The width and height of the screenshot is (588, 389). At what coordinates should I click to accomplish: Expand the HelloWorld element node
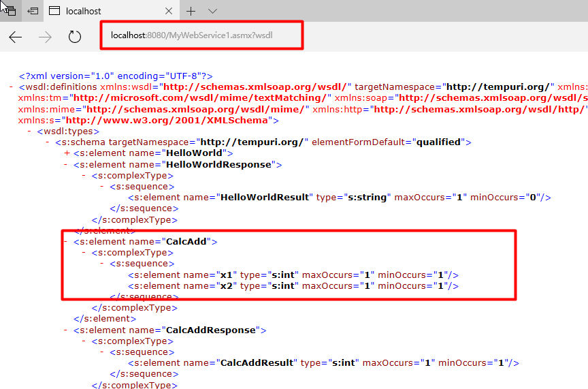pos(67,153)
